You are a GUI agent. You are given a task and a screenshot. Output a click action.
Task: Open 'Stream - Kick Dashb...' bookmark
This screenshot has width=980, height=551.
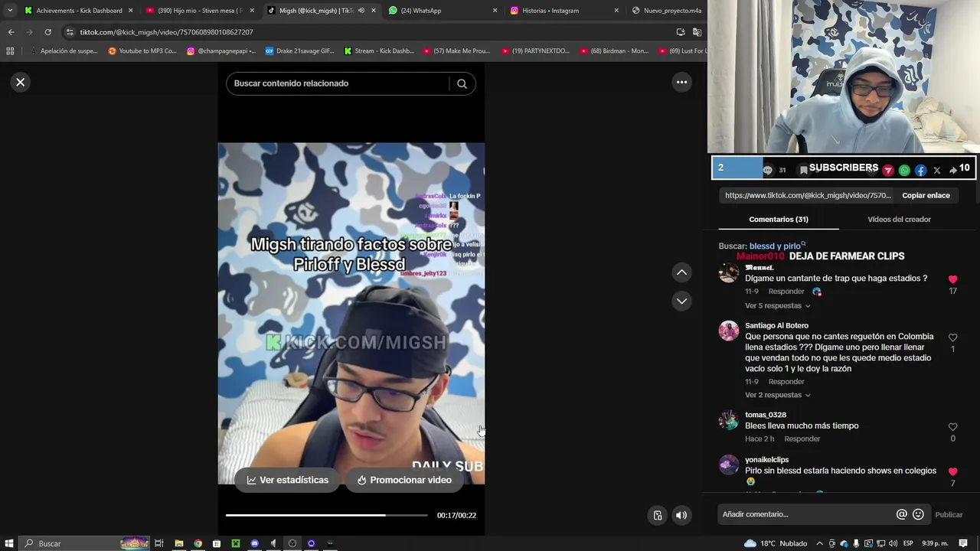pyautogui.click(x=379, y=51)
